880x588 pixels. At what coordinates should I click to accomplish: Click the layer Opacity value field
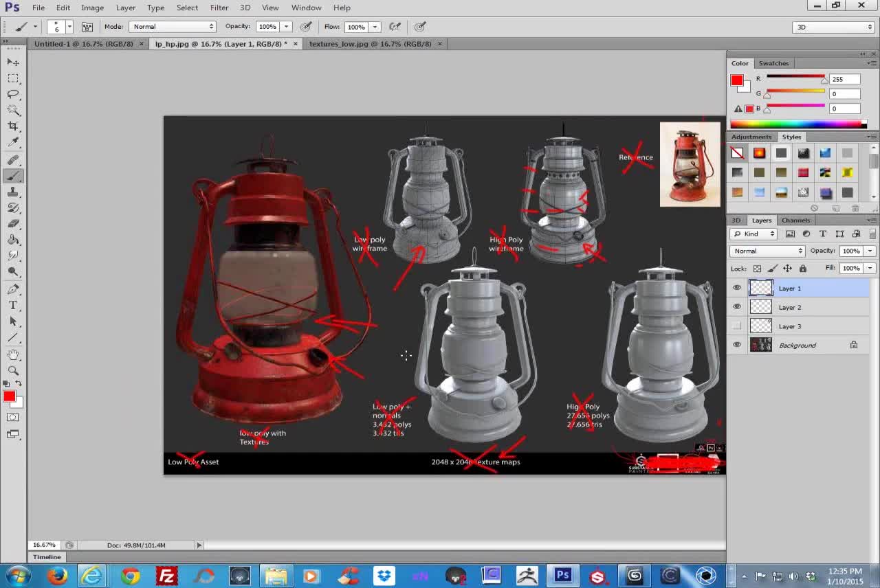tap(851, 251)
